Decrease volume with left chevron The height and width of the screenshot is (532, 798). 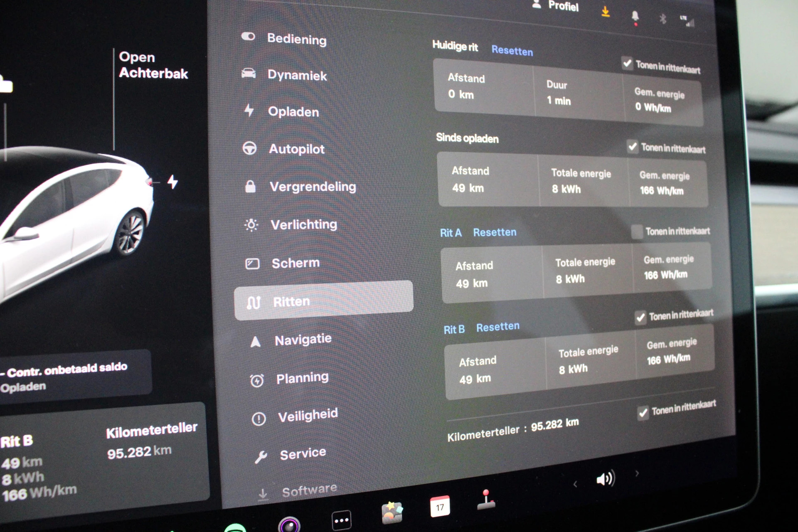point(575,484)
